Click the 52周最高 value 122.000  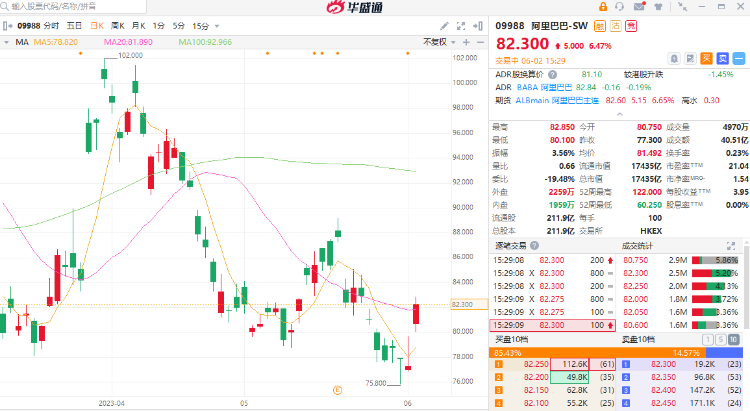pyautogui.click(x=647, y=192)
